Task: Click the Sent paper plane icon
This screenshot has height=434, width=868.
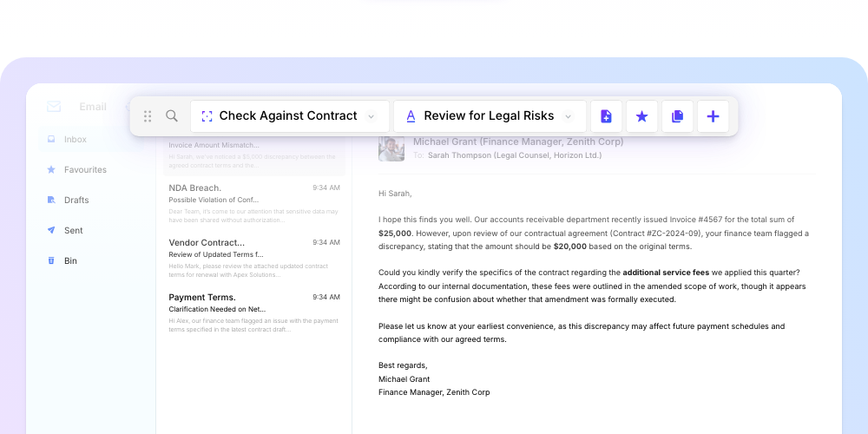Action: (x=51, y=230)
